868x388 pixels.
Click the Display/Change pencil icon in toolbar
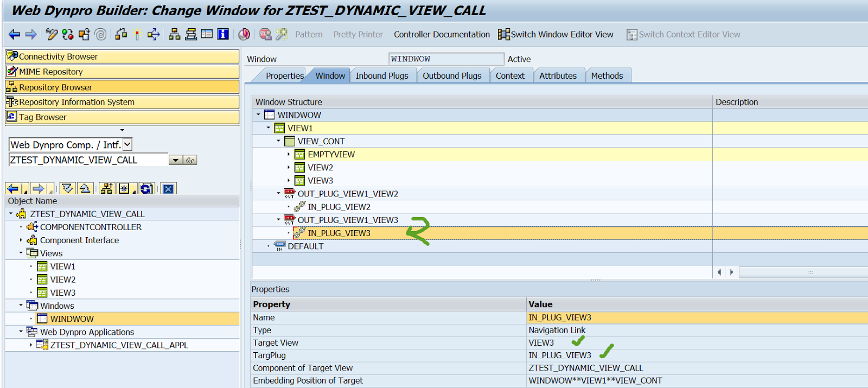point(52,35)
